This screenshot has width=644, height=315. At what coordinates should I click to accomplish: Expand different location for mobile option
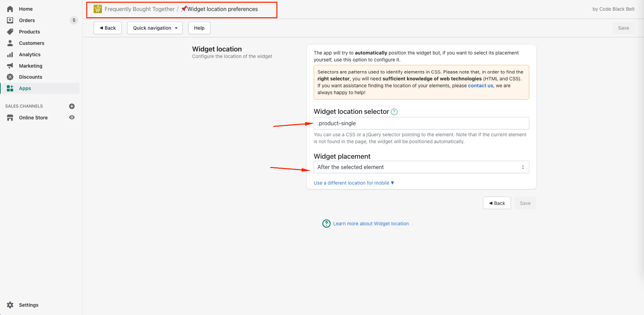click(354, 183)
